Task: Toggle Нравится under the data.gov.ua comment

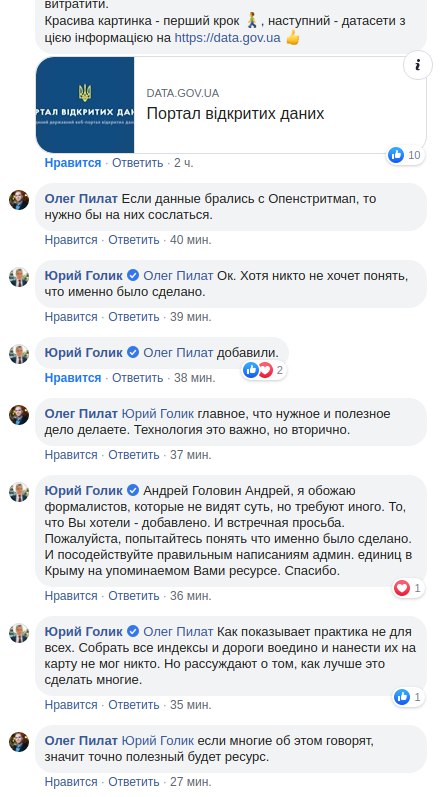Action: pos(73,163)
